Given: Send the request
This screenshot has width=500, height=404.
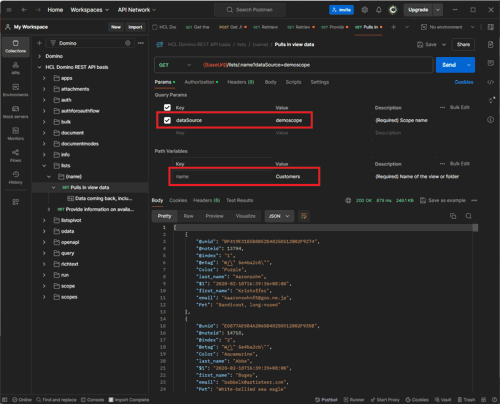Looking at the screenshot, I should pyautogui.click(x=449, y=65).
